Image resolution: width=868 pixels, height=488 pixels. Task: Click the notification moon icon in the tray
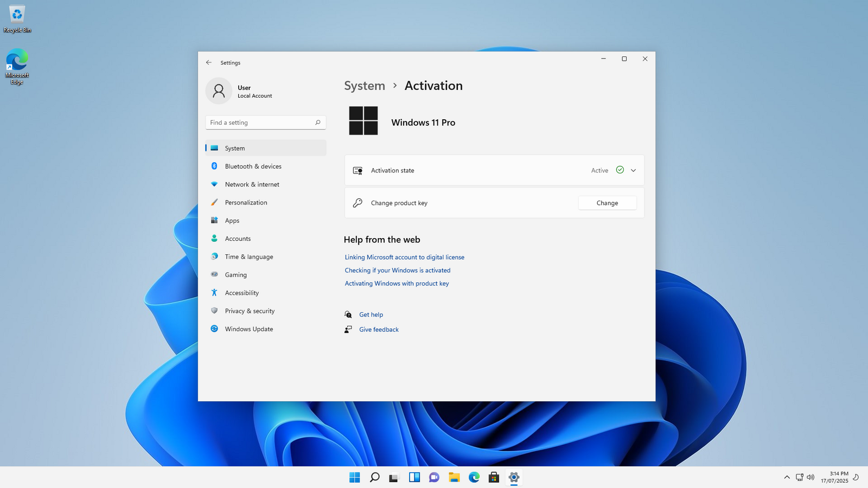pos(856,477)
